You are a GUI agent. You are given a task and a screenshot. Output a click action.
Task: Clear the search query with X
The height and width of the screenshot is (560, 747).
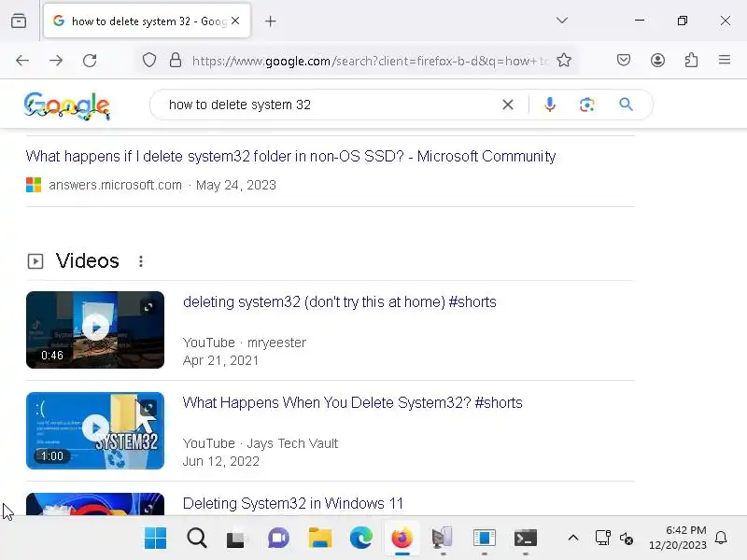pos(508,105)
